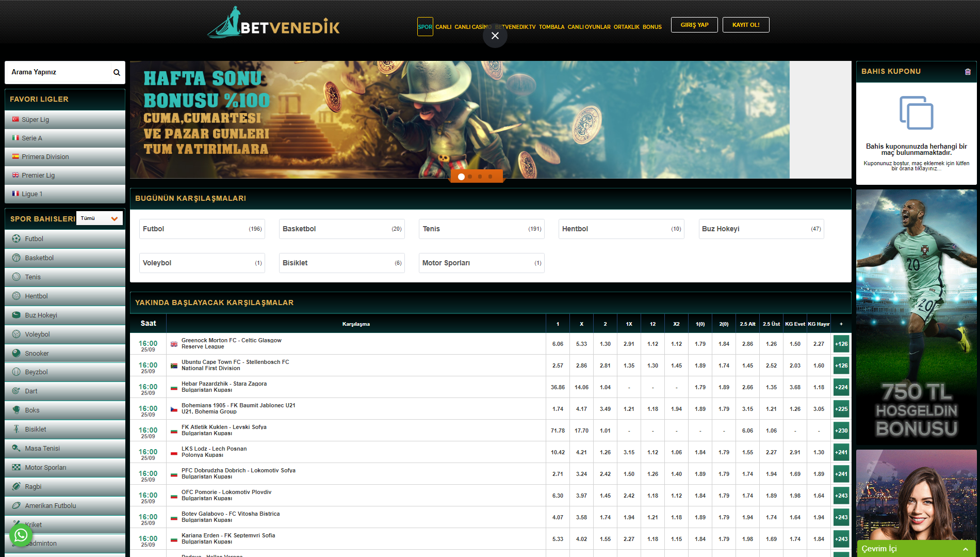Click the Basketbol icon in sidebar
Viewport: 980px width, 557px height.
coord(17,258)
